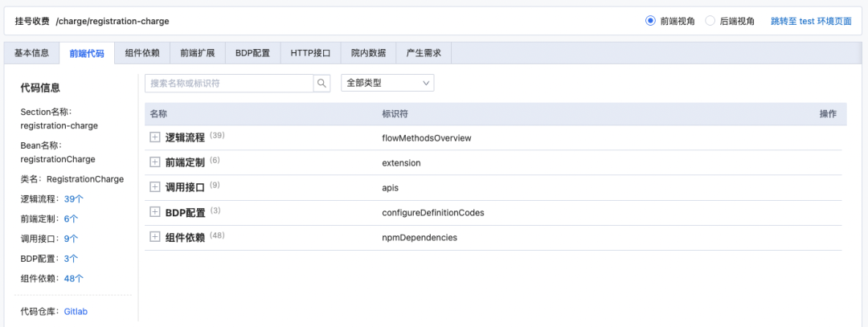Click the 9个 调用接口 count link

tap(71, 239)
